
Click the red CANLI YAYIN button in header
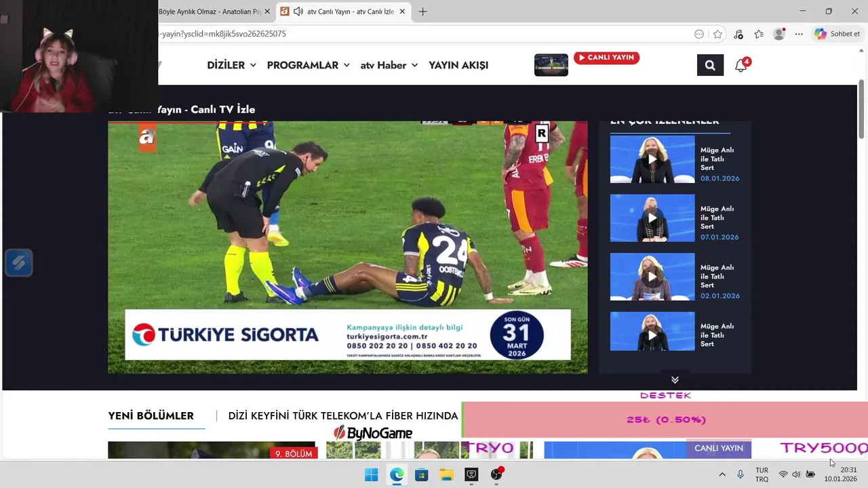click(x=606, y=58)
